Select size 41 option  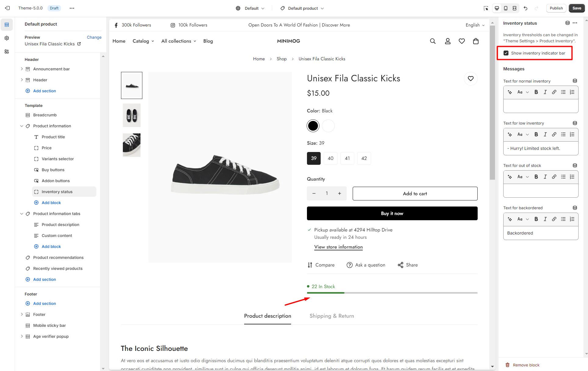click(347, 158)
